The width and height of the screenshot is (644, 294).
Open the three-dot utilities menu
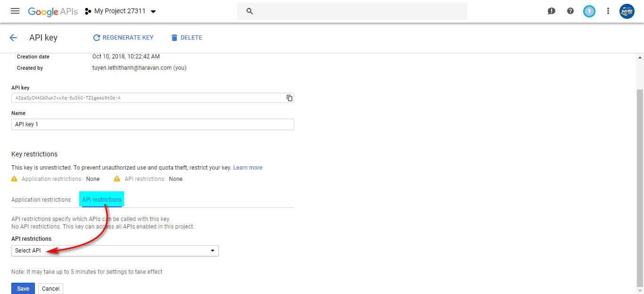pos(608,11)
